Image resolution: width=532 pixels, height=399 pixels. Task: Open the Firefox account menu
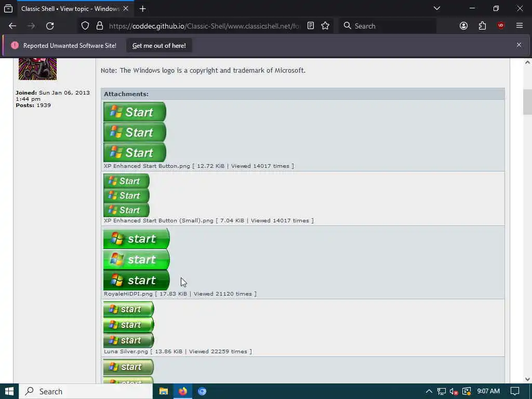tap(463, 26)
